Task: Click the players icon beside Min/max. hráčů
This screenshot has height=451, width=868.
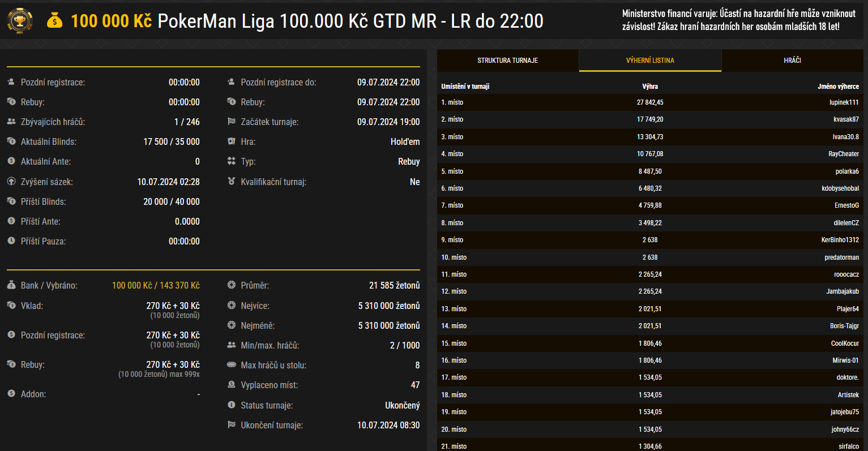Action: [231, 345]
